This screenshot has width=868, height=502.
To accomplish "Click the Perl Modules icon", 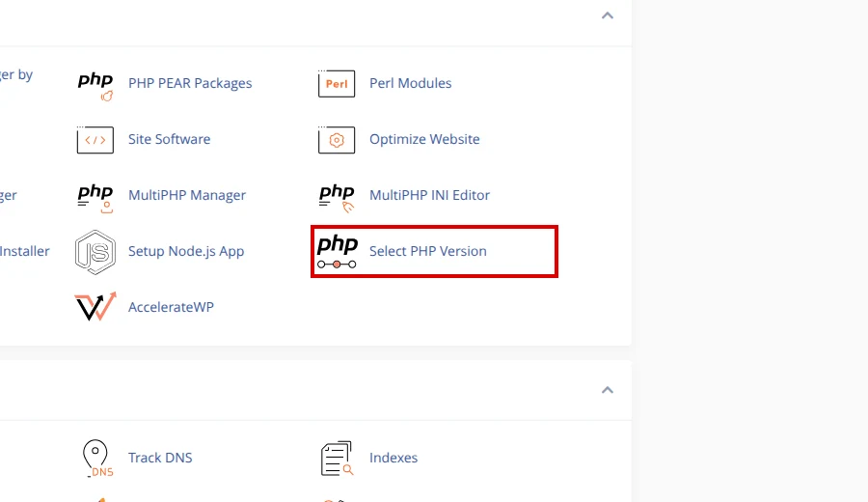I will 337,84.
